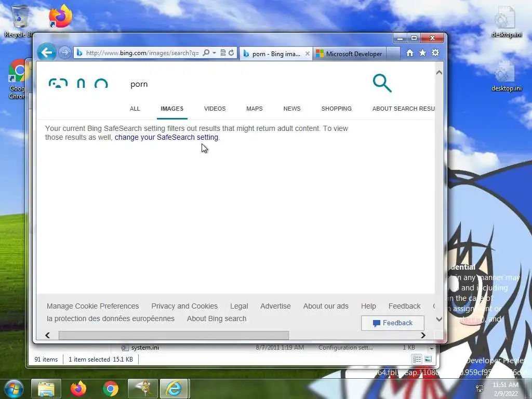532x399 pixels.
Task: Open 'la protection des données européennes' link
Action: (x=111, y=318)
